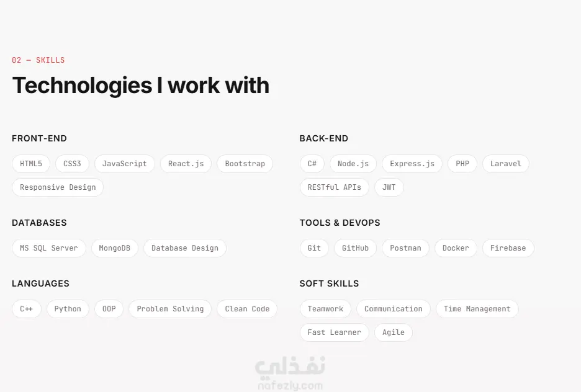Select the React.js skill tag

[x=186, y=164]
